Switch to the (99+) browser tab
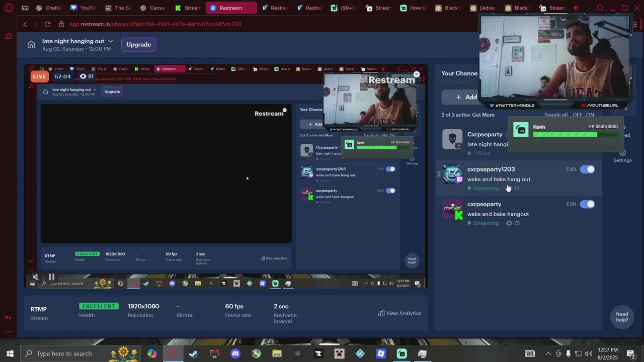644x362 pixels. click(344, 8)
